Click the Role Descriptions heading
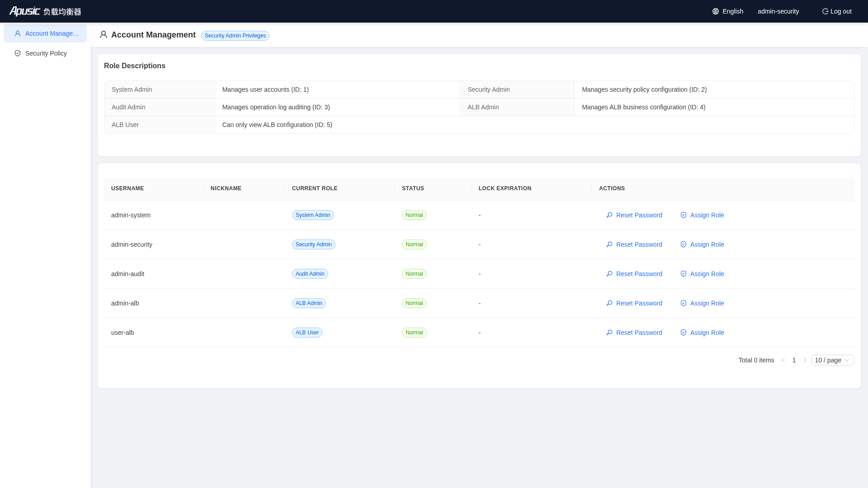Image resolution: width=868 pixels, height=488 pixels. (135, 66)
